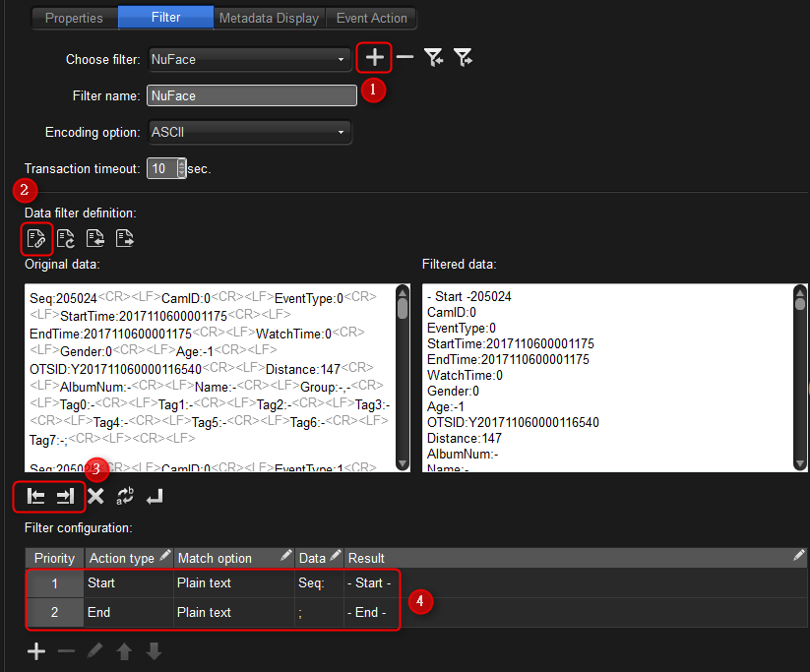810x672 pixels.
Task: Click the plus icon to add a new filter
Action: click(x=374, y=58)
